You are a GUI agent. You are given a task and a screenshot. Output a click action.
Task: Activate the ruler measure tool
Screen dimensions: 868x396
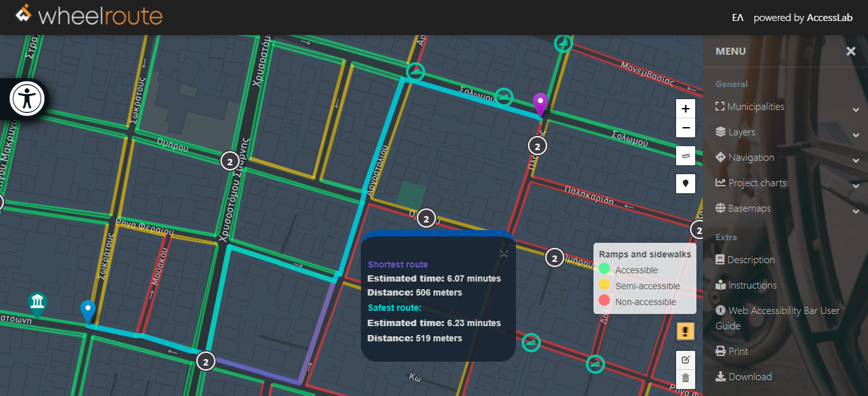pyautogui.click(x=686, y=156)
